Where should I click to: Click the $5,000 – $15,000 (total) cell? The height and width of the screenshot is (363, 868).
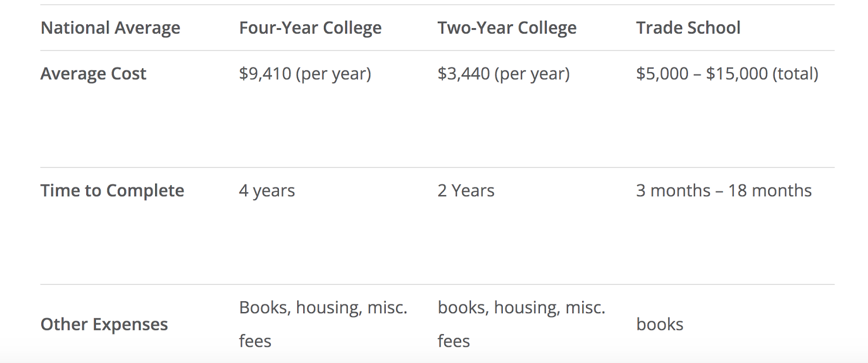tap(727, 74)
